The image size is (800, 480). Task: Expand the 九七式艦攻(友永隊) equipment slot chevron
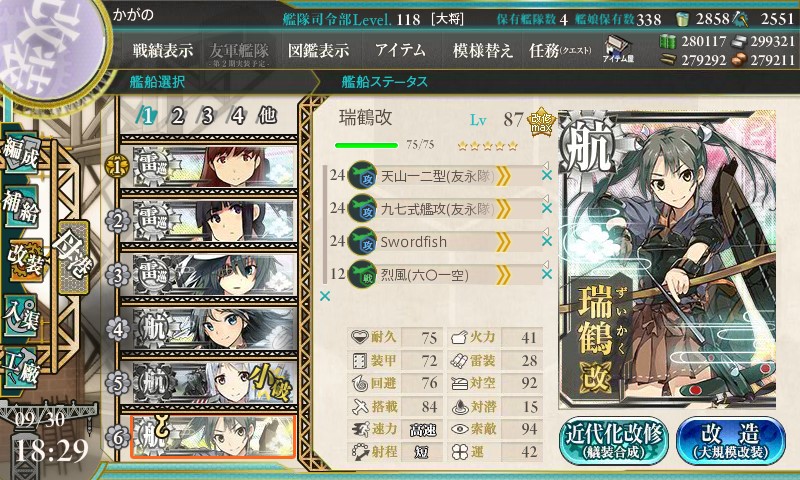point(504,208)
